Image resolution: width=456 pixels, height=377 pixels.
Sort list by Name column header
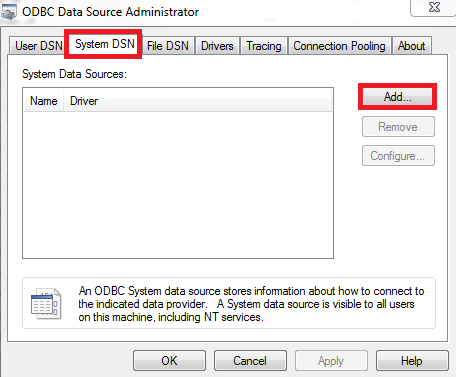[44, 101]
